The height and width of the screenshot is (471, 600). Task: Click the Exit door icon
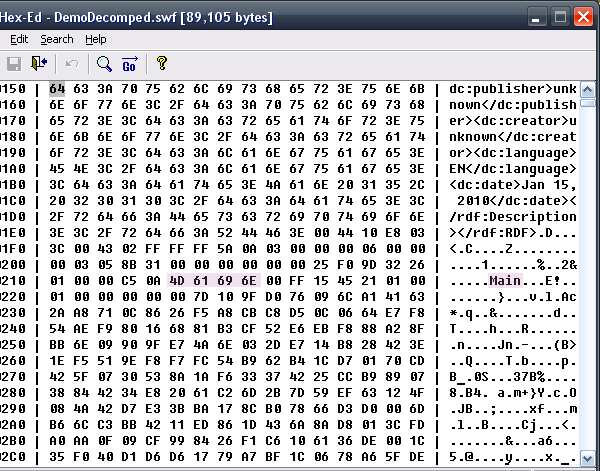pos(39,64)
